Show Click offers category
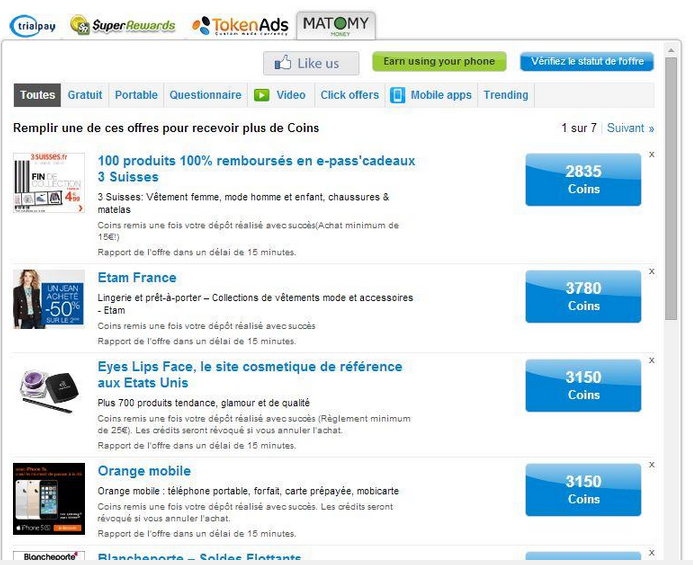 (350, 95)
